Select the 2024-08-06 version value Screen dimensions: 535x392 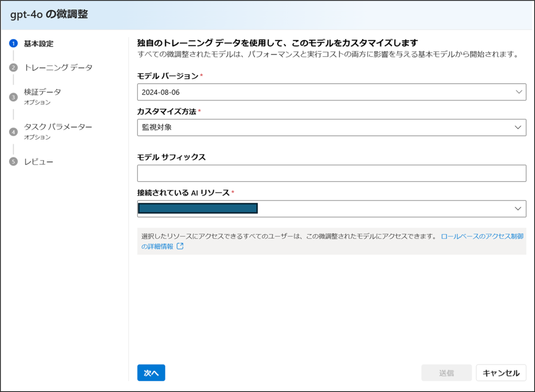[x=161, y=92]
